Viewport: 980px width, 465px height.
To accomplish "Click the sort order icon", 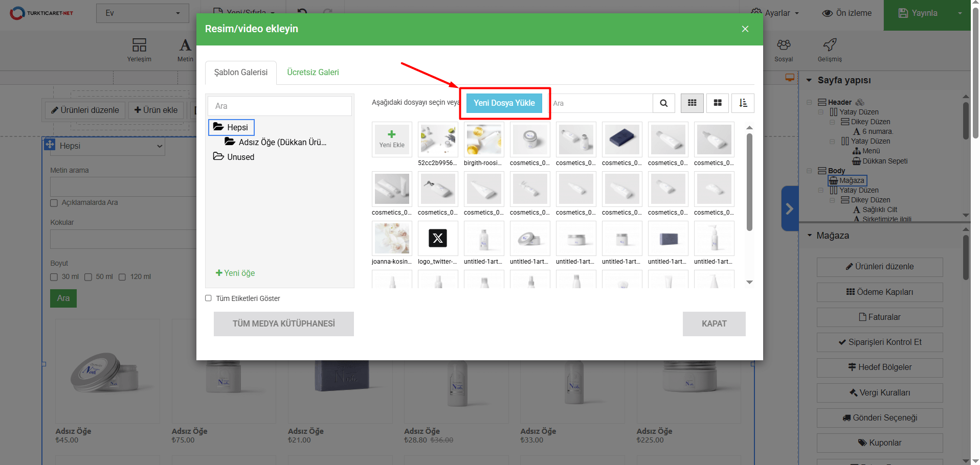I will point(743,103).
